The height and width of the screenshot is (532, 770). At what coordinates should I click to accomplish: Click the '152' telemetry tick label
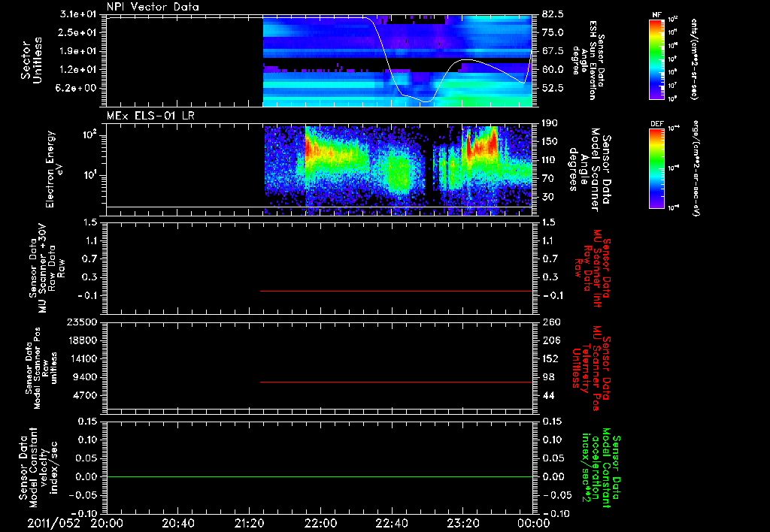coord(551,358)
